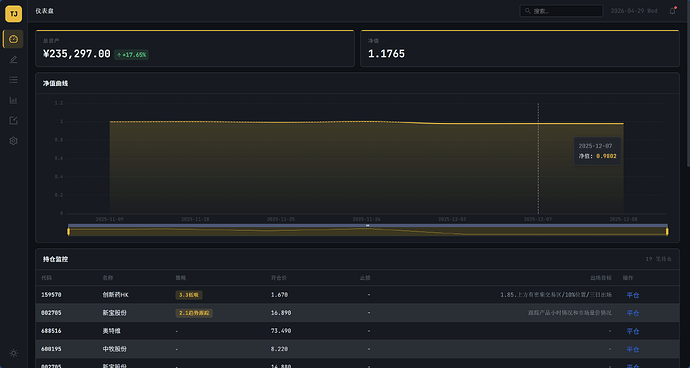Viewport: 690px width, 368px height.
Task: Click the 开仓价 column header
Action: click(x=279, y=278)
